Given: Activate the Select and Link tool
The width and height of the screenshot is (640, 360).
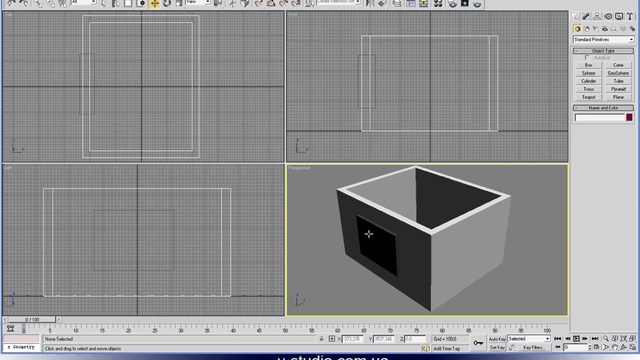Looking at the screenshot, I should point(38,3).
